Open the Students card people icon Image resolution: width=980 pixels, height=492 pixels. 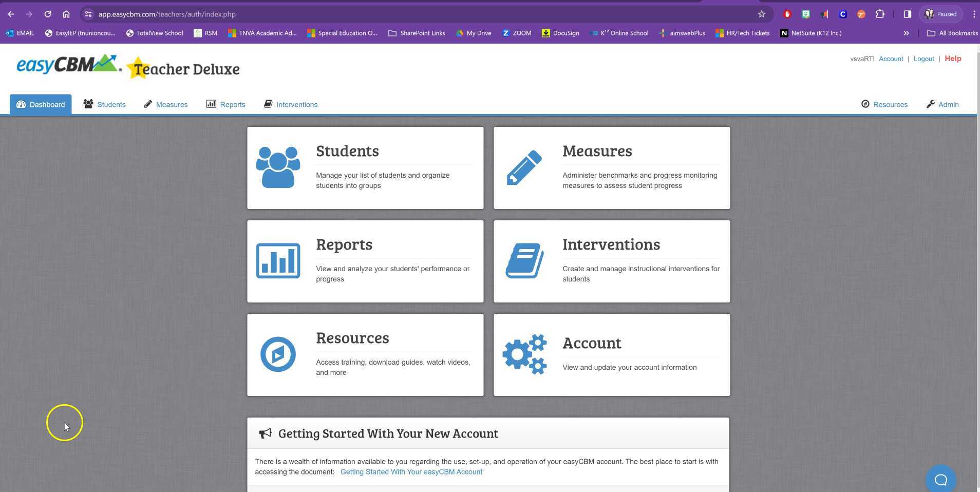pyautogui.click(x=278, y=165)
